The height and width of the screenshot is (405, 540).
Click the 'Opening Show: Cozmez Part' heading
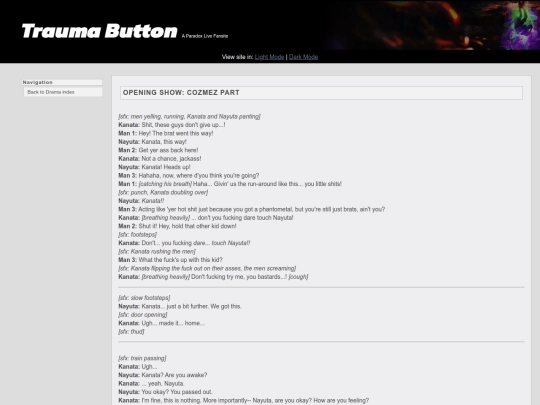pyautogui.click(x=181, y=93)
